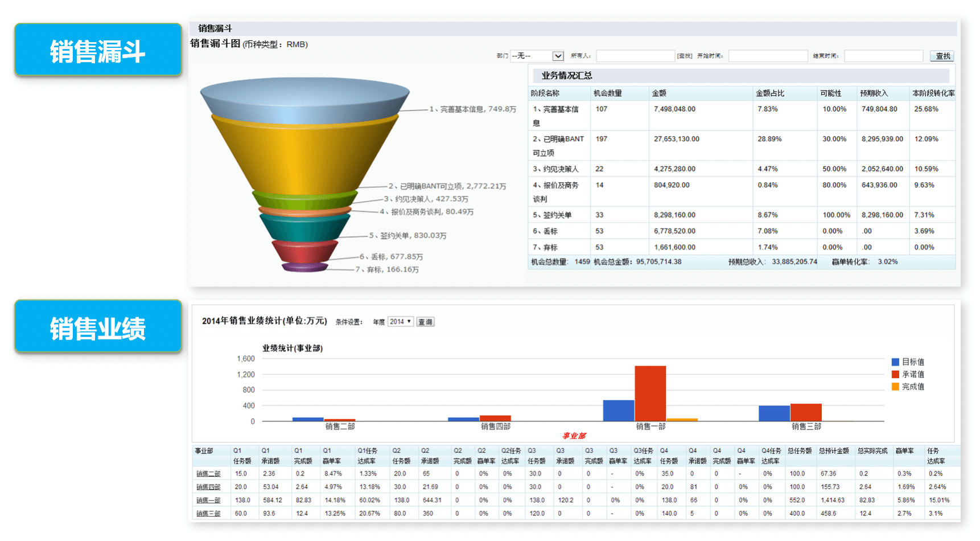
Task: Click the 总预计金额 column header
Action: tap(834, 451)
